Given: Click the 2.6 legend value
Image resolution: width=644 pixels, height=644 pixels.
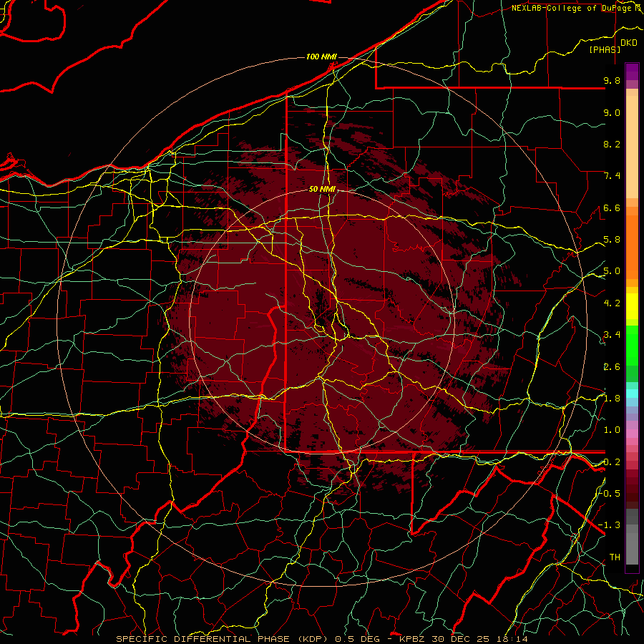Looking at the screenshot, I should pyautogui.click(x=612, y=367).
